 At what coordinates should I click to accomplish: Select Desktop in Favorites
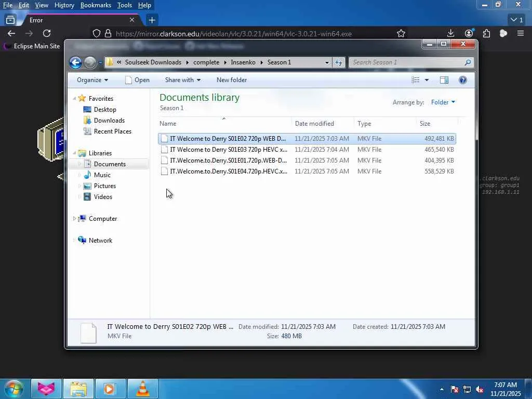point(105,110)
